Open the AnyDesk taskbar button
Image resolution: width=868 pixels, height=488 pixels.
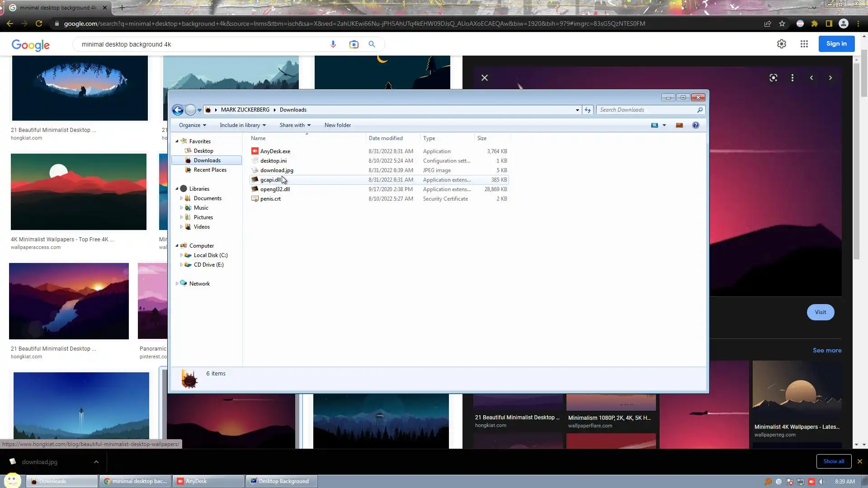coord(209,481)
